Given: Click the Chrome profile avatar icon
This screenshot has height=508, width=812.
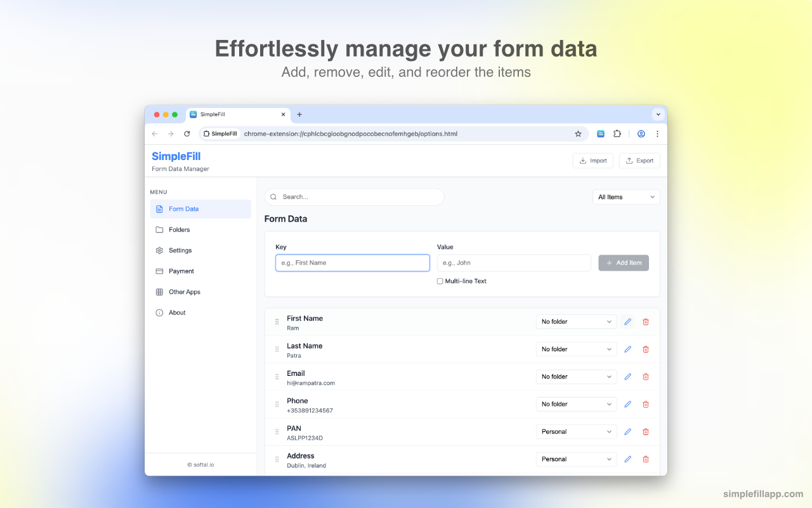Looking at the screenshot, I should [641, 134].
